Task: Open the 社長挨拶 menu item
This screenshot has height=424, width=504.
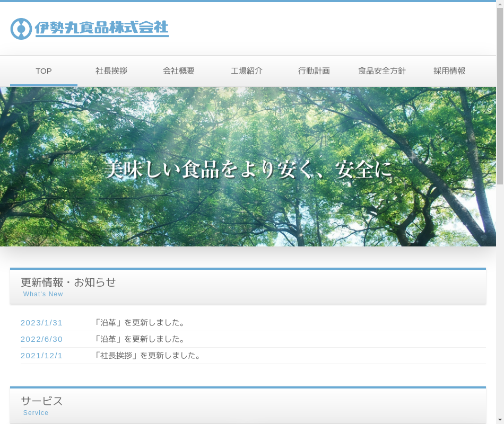Action: point(111,71)
